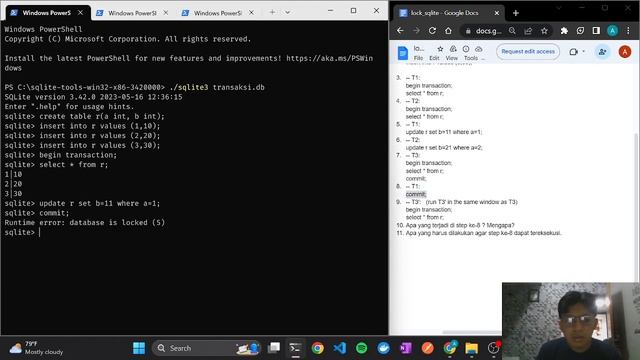Open Google account avatar in Docs
This screenshot has height=360, width=640.
click(624, 52)
